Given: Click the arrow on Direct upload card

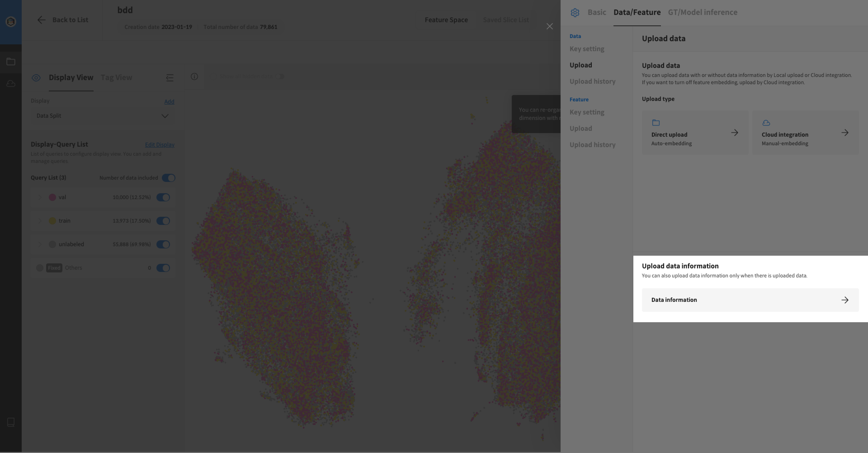Looking at the screenshot, I should pos(735,133).
